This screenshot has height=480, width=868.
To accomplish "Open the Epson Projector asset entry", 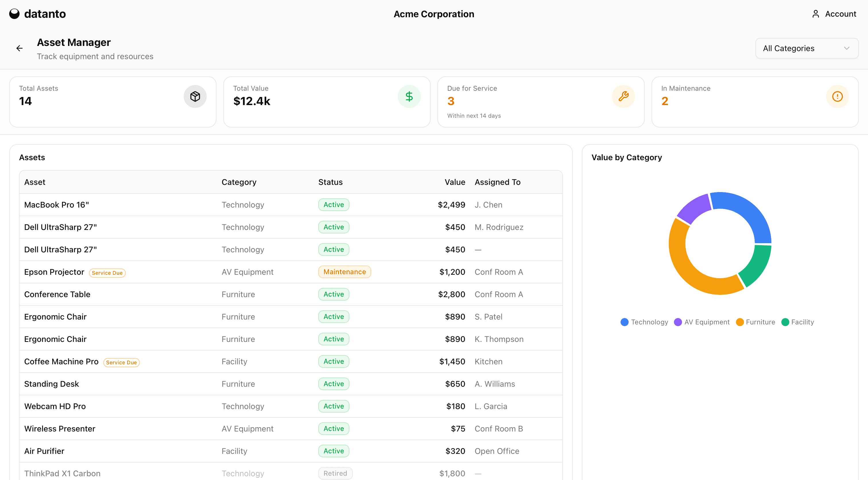I will [54, 272].
